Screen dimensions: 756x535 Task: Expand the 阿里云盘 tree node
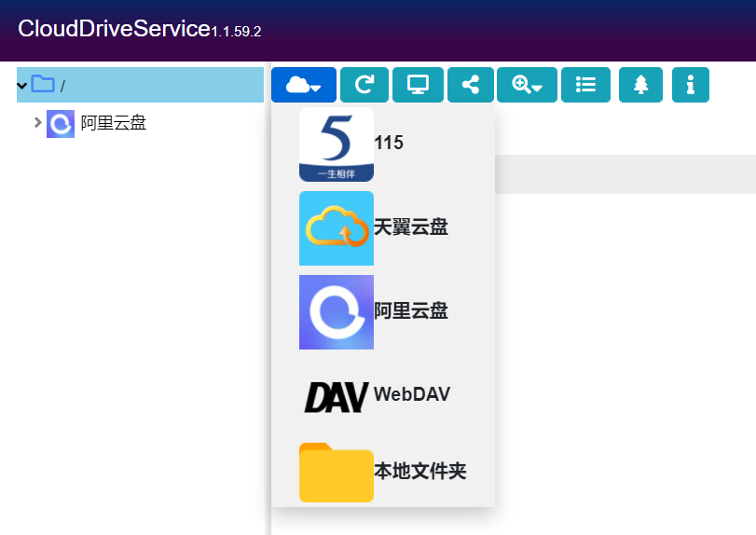(x=37, y=122)
